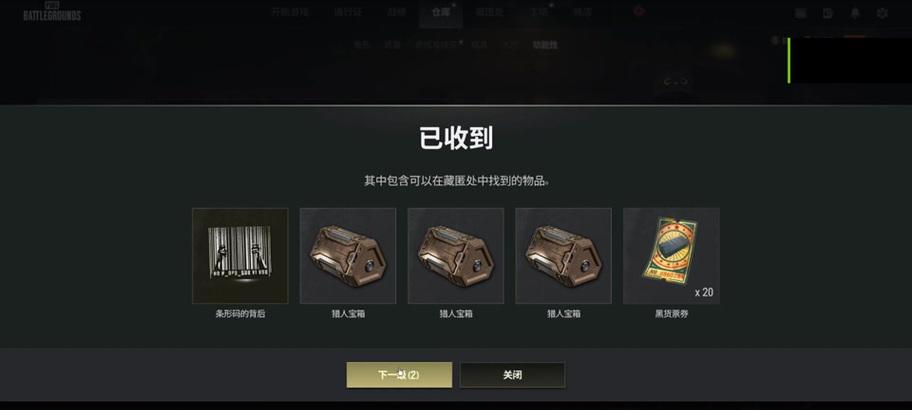Open the settings gear icon

(882, 13)
